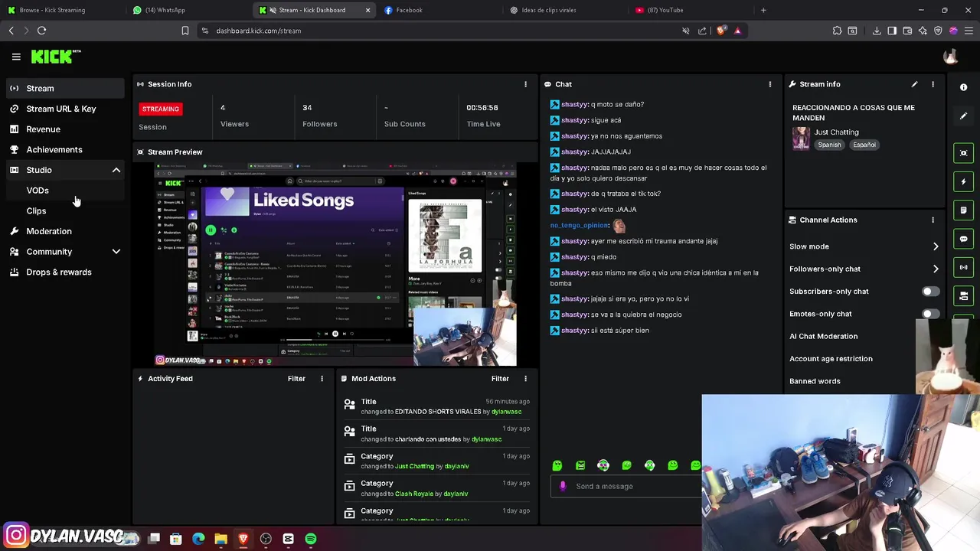Click the Español tag in Stream info
980x551 pixels.
864,145
